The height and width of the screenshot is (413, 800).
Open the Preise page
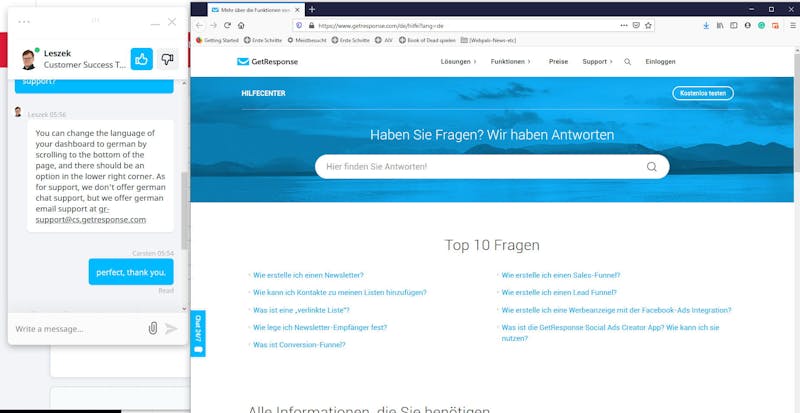558,62
